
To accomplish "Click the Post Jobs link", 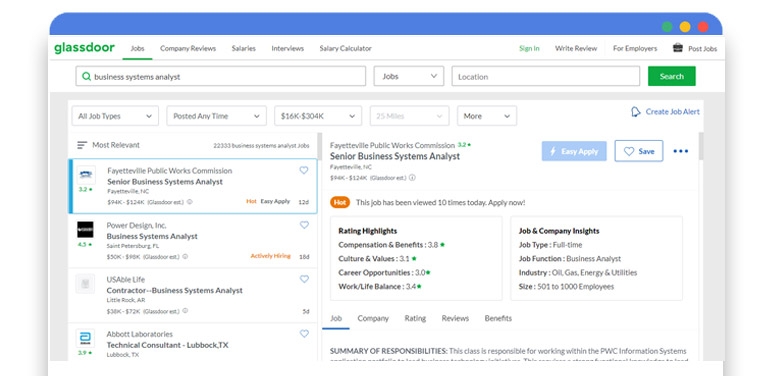I will coord(703,49).
